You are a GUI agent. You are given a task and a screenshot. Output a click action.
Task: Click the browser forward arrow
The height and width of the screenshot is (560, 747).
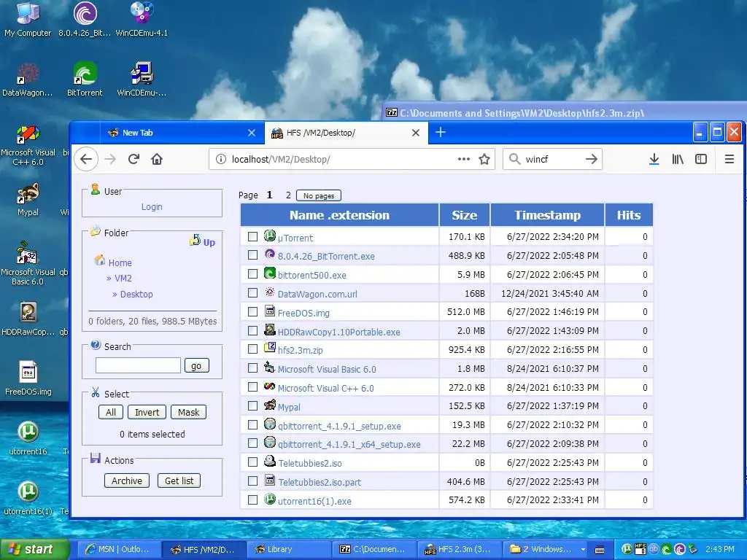click(x=110, y=159)
